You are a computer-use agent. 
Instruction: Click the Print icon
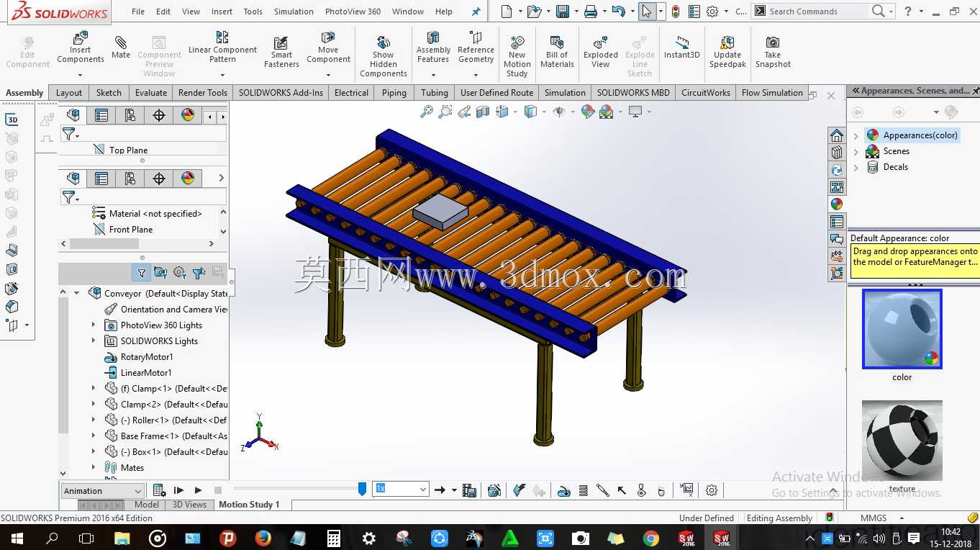pos(591,12)
